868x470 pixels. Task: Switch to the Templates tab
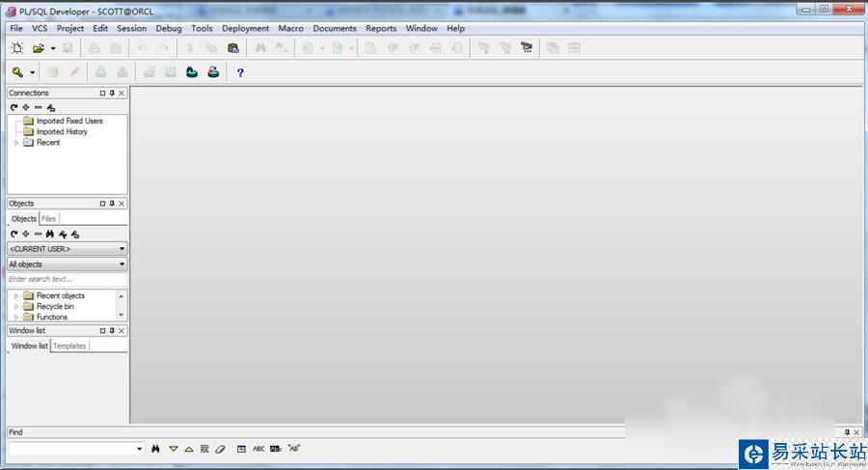click(x=69, y=346)
